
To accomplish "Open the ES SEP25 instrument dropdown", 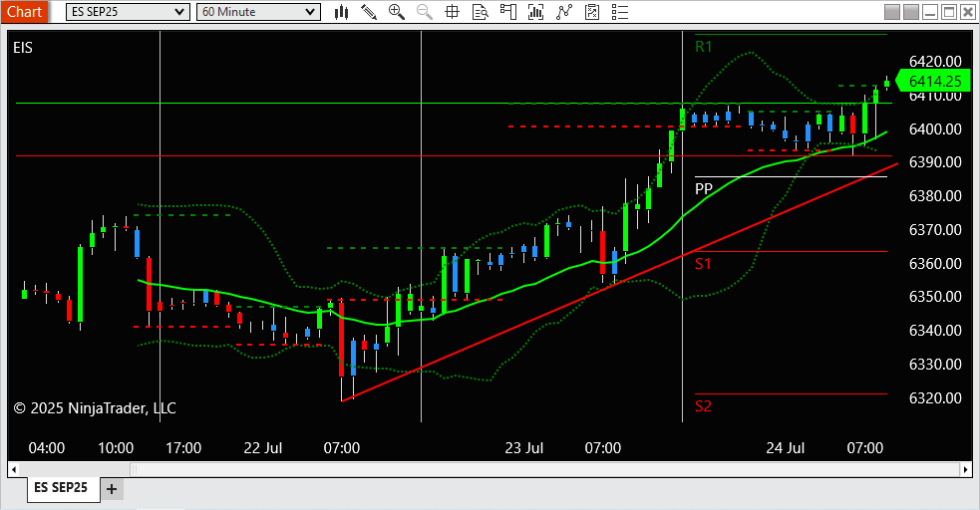I will click(128, 12).
